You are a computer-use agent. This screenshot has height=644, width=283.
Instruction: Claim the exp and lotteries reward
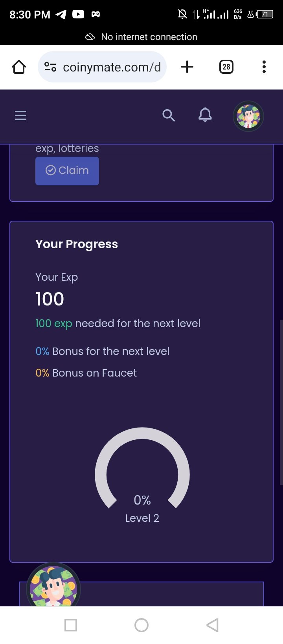67,171
